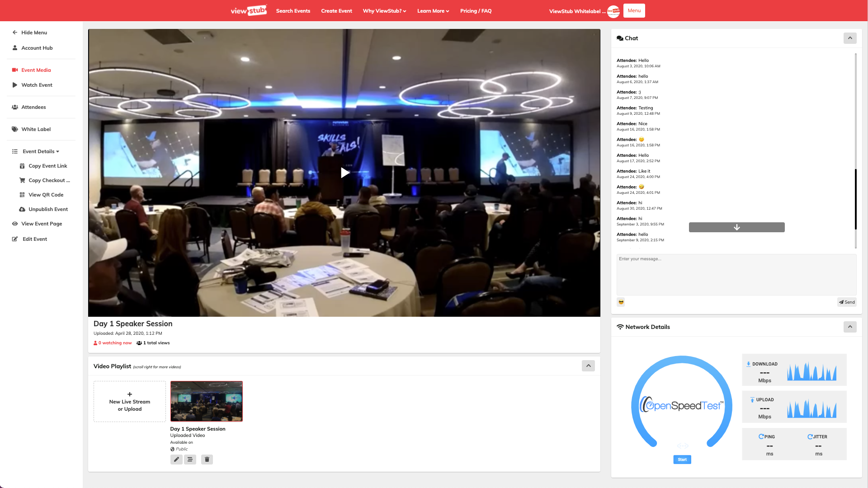
Task: Click the ViewStub Whitelabel profile avatar
Action: coord(613,11)
